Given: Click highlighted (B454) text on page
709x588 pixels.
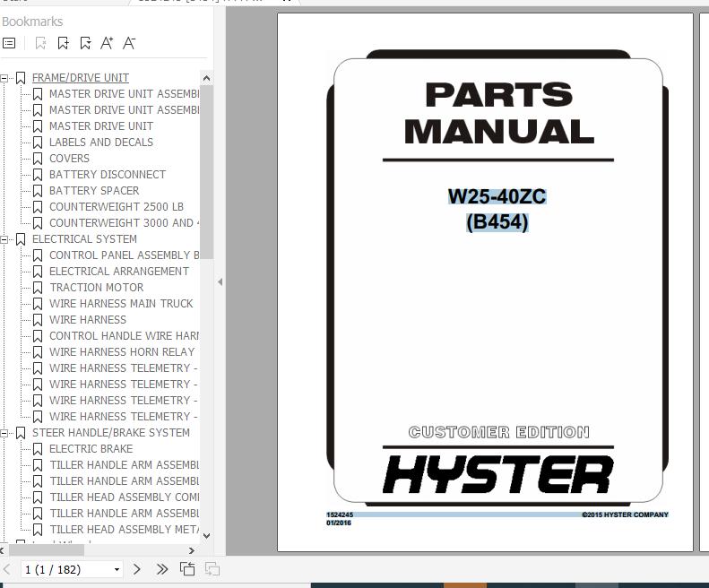Looking at the screenshot, I should click(x=497, y=222).
